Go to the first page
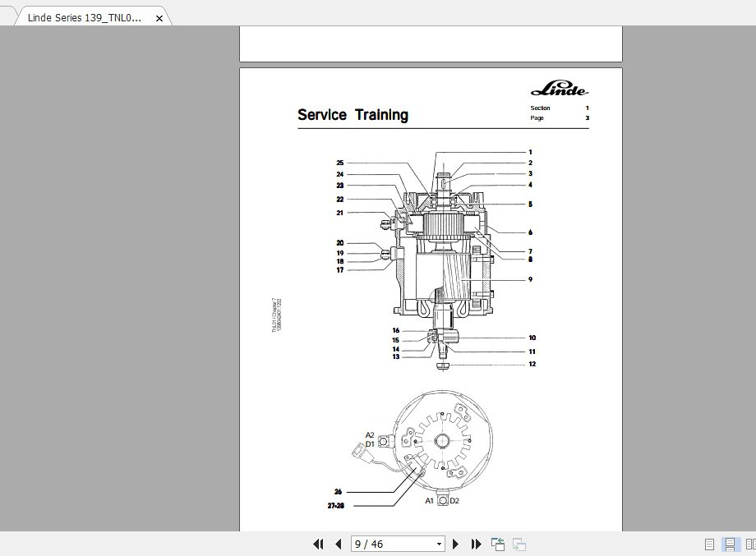 pos(318,544)
